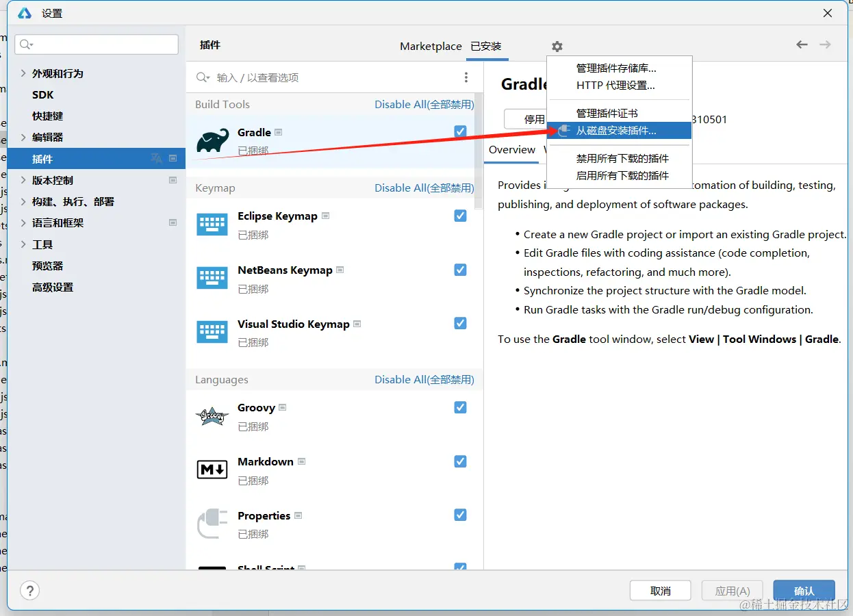Uncheck the Groovy plugin checkbox

click(460, 407)
